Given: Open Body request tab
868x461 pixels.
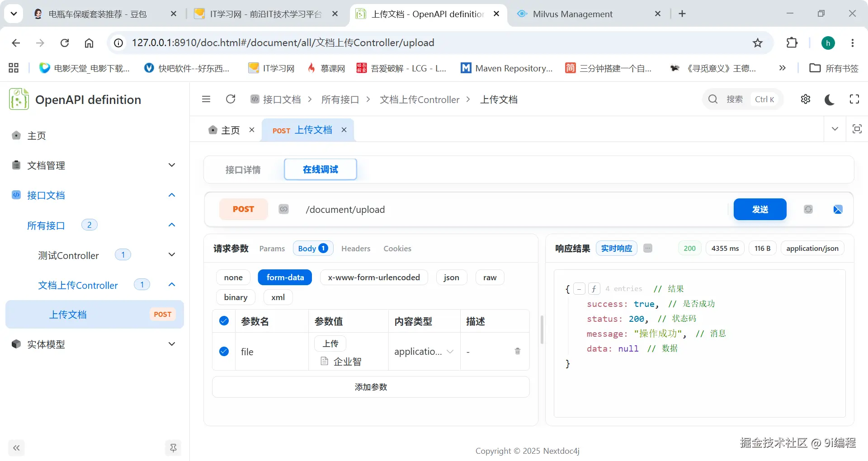Looking at the screenshot, I should click(x=313, y=248).
